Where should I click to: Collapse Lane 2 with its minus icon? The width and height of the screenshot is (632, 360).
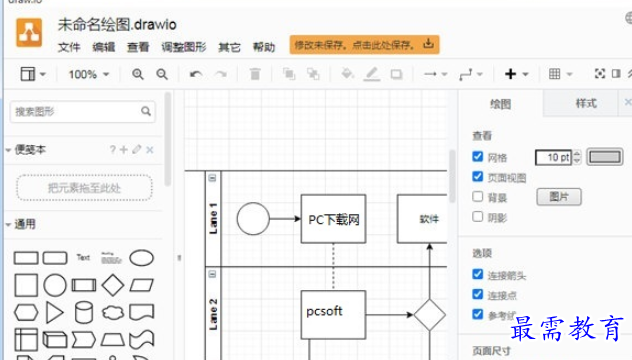(x=212, y=274)
